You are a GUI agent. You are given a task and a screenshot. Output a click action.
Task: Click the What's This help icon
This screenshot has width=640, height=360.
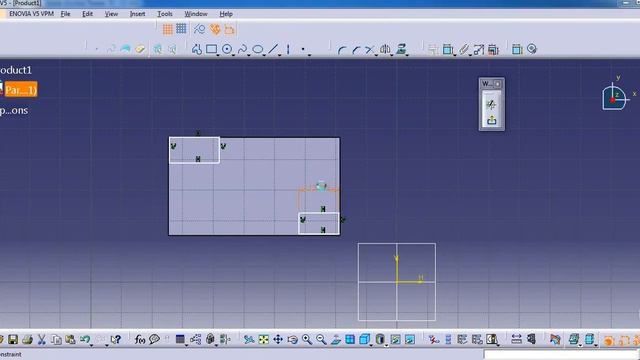116,340
